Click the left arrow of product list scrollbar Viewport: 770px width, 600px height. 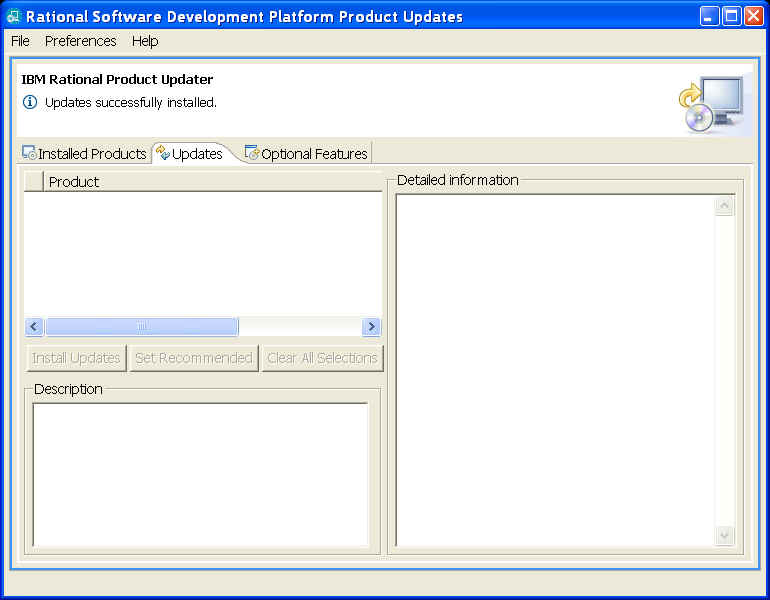(x=34, y=327)
